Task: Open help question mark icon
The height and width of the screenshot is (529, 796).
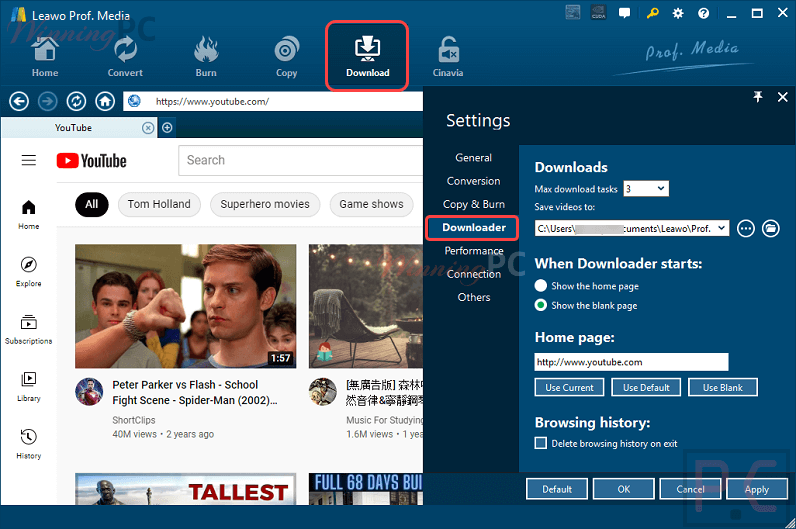Action: (x=703, y=13)
